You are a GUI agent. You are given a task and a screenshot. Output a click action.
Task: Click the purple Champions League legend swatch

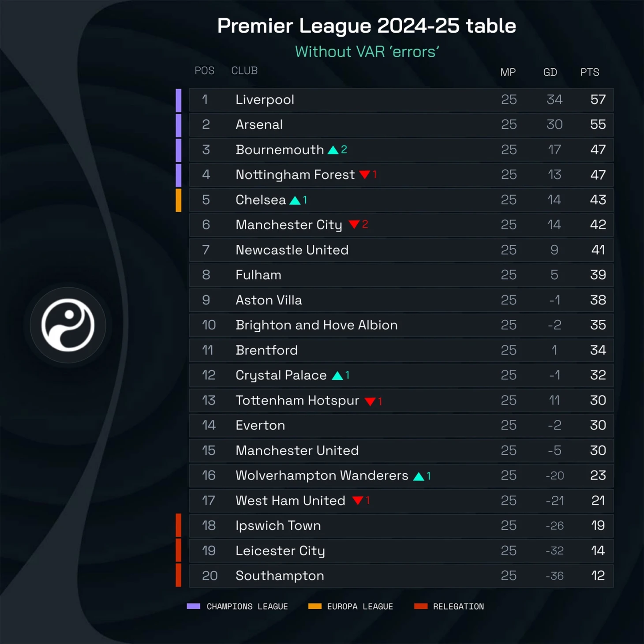pyautogui.click(x=193, y=606)
